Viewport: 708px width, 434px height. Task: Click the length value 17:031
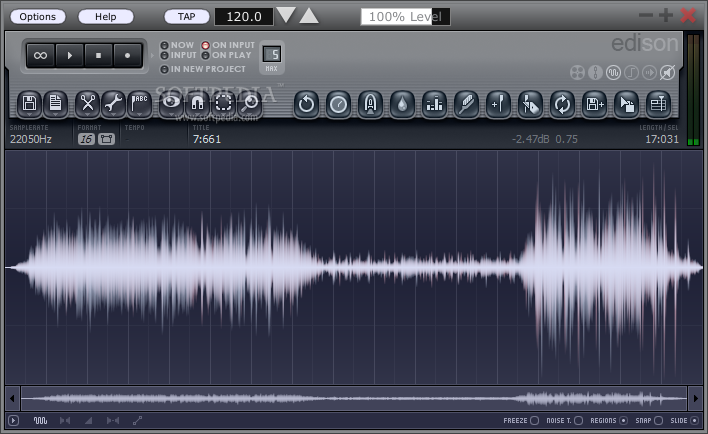[x=661, y=139]
